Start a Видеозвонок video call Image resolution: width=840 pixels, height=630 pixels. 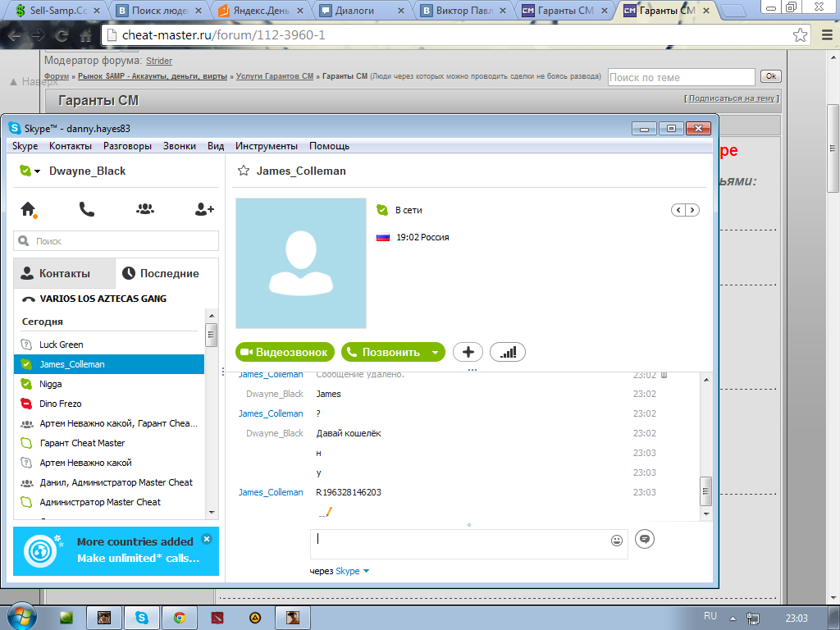(x=285, y=352)
